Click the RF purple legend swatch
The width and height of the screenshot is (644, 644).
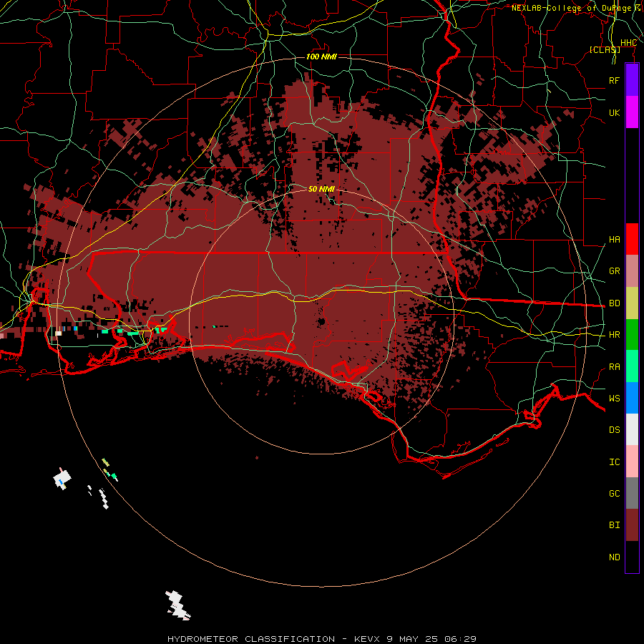[x=632, y=80]
